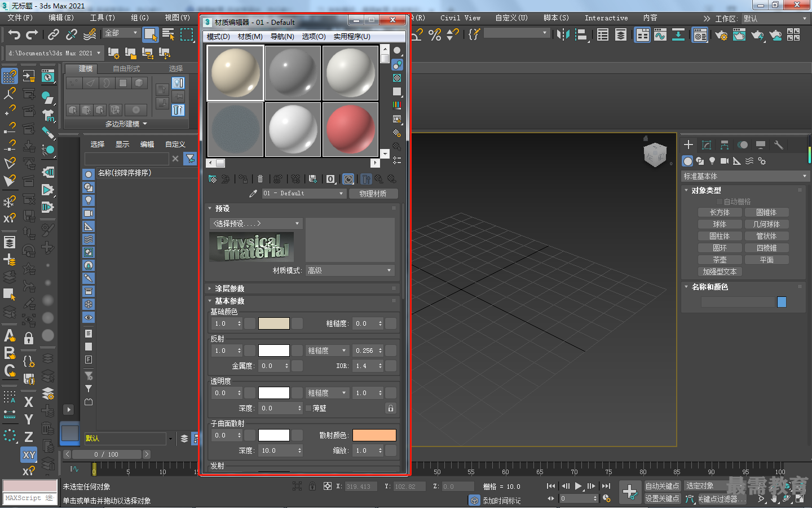Toggle the XY axis constraint button
This screenshot has width=812, height=508.
tap(29, 455)
